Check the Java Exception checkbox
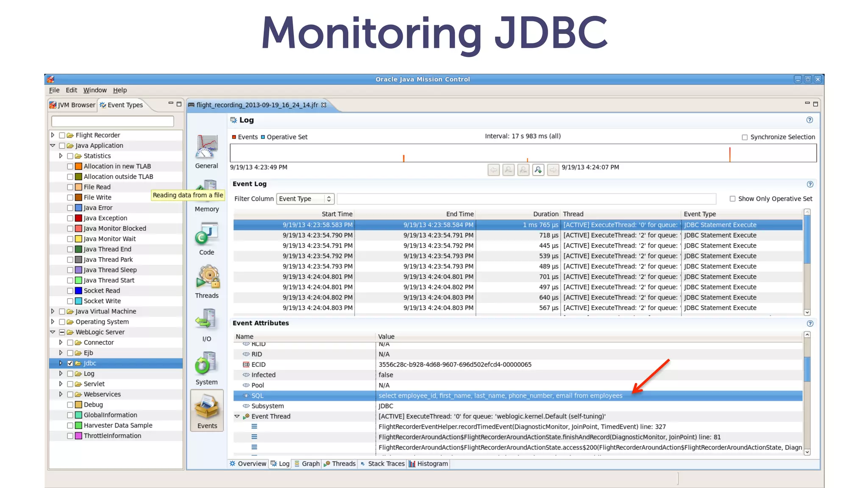The image size is (868, 488). tap(70, 218)
